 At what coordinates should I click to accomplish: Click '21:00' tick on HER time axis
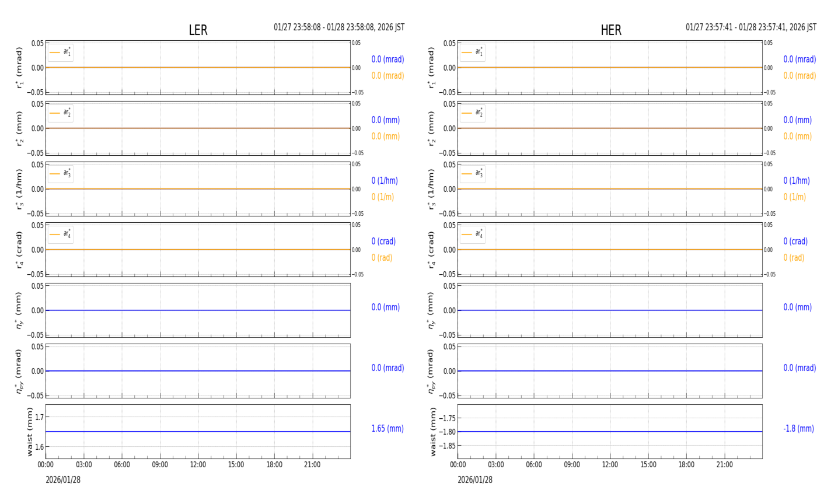(x=724, y=465)
